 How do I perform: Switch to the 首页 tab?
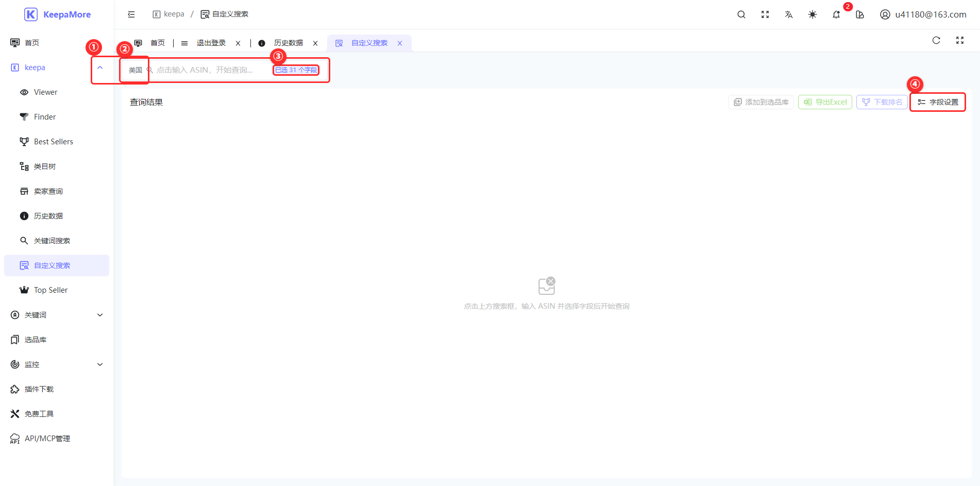(150, 43)
